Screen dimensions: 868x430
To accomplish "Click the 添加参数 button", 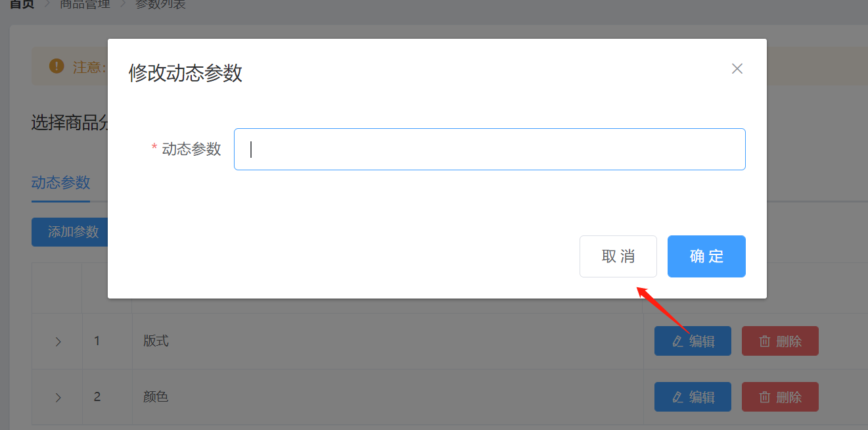I will pyautogui.click(x=70, y=231).
